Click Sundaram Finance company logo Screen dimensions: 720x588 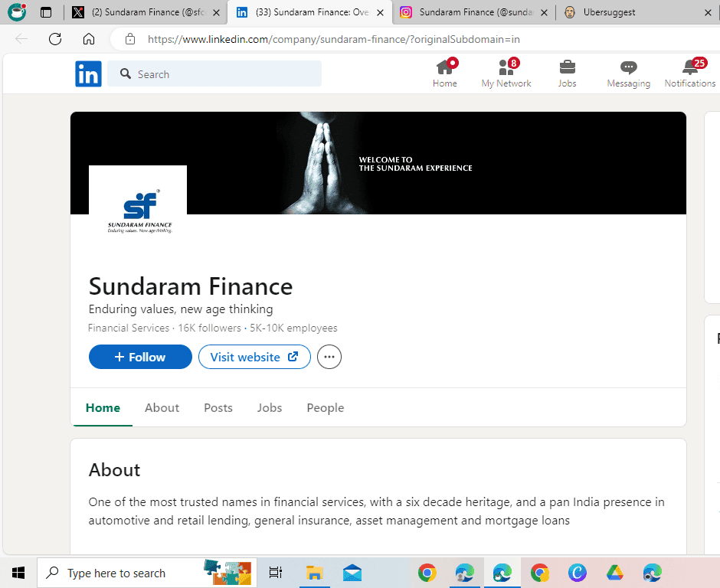[x=138, y=201]
